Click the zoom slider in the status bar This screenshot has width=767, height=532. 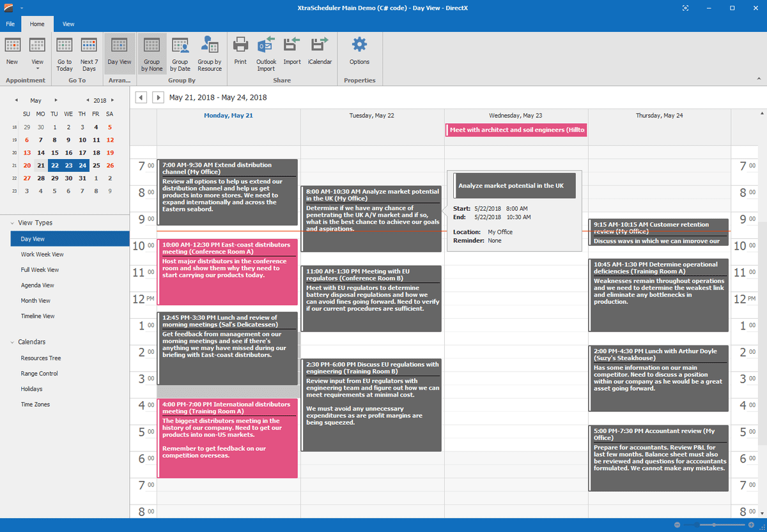tap(714, 524)
